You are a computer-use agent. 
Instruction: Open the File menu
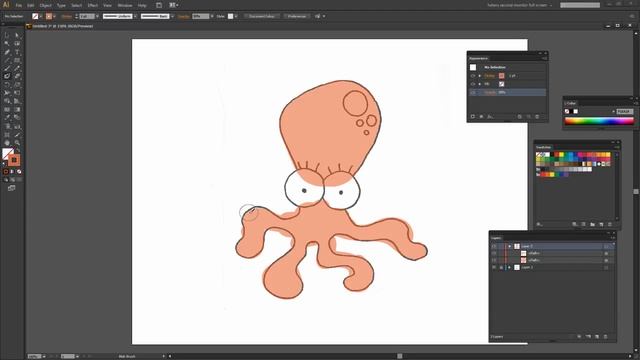[19, 5]
